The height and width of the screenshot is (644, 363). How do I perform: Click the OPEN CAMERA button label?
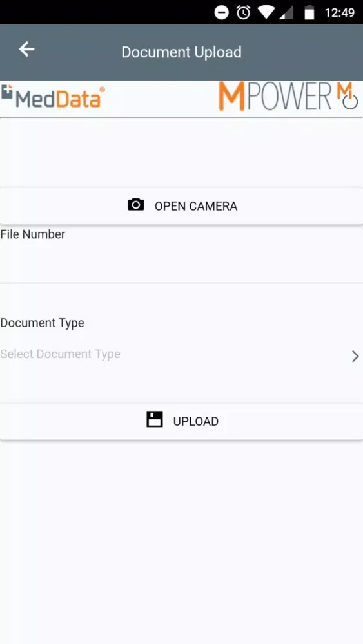pos(195,206)
